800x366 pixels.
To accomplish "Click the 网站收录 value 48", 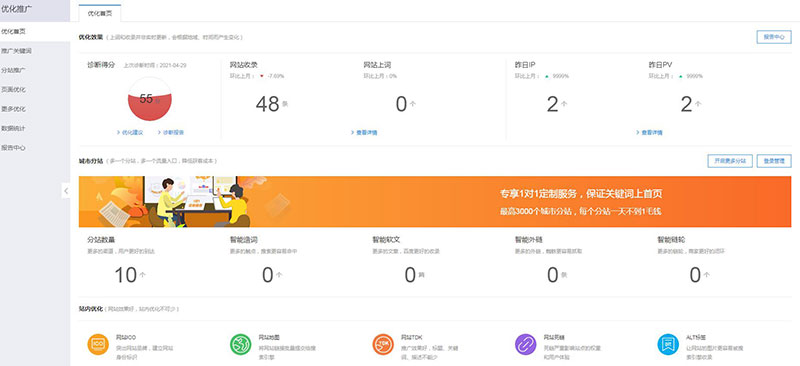I will point(267,104).
